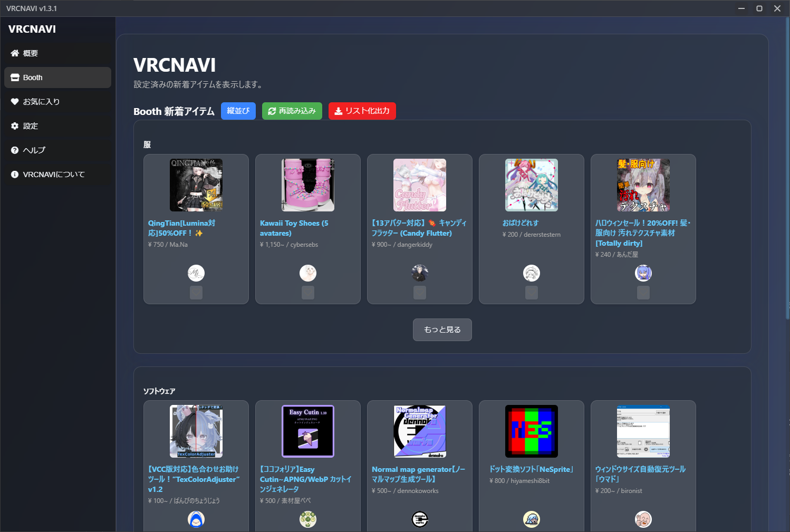Click the ウマド window tool thumbnail

point(643,431)
